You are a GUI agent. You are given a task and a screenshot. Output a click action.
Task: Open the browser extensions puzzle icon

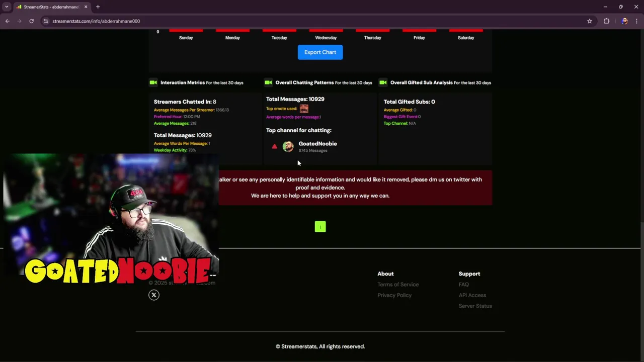pos(606,21)
